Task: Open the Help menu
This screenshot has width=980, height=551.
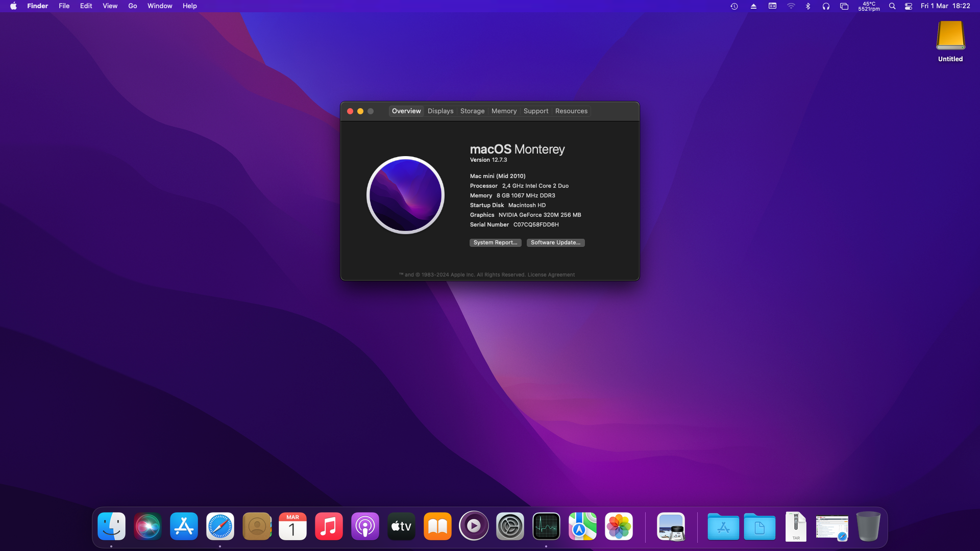Action: click(190, 6)
